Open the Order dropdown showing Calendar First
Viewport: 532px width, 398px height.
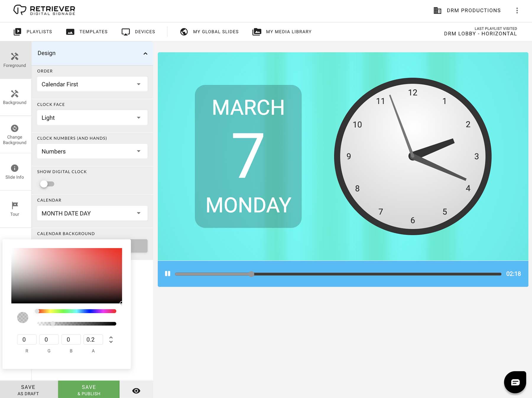click(x=92, y=84)
